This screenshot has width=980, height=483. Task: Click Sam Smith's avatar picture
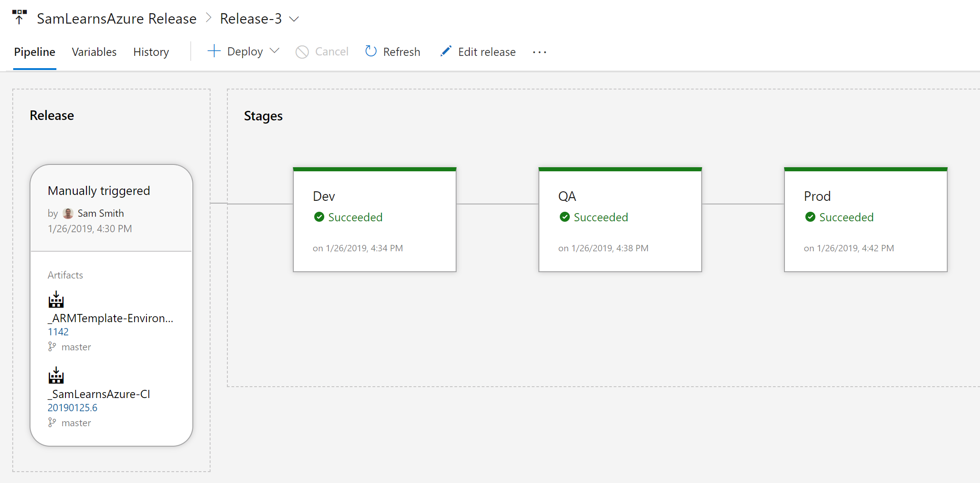(x=68, y=213)
